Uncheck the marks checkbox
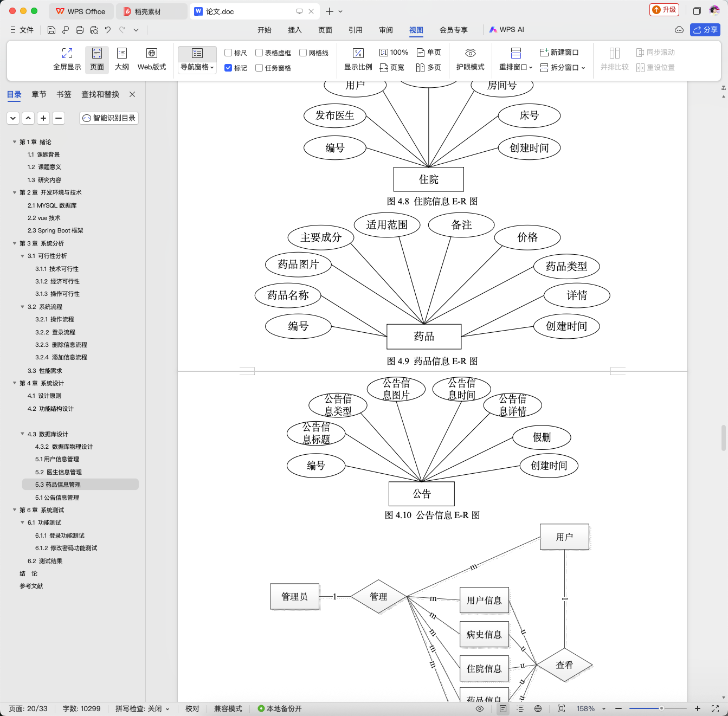728x716 pixels. [228, 68]
